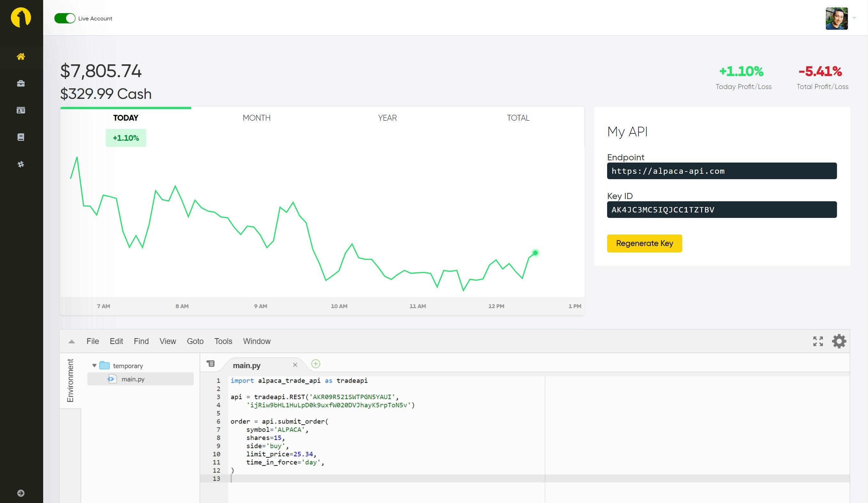The width and height of the screenshot is (868, 503).
Task: Collapse the editor panel with the triangle control
Action: tap(72, 341)
